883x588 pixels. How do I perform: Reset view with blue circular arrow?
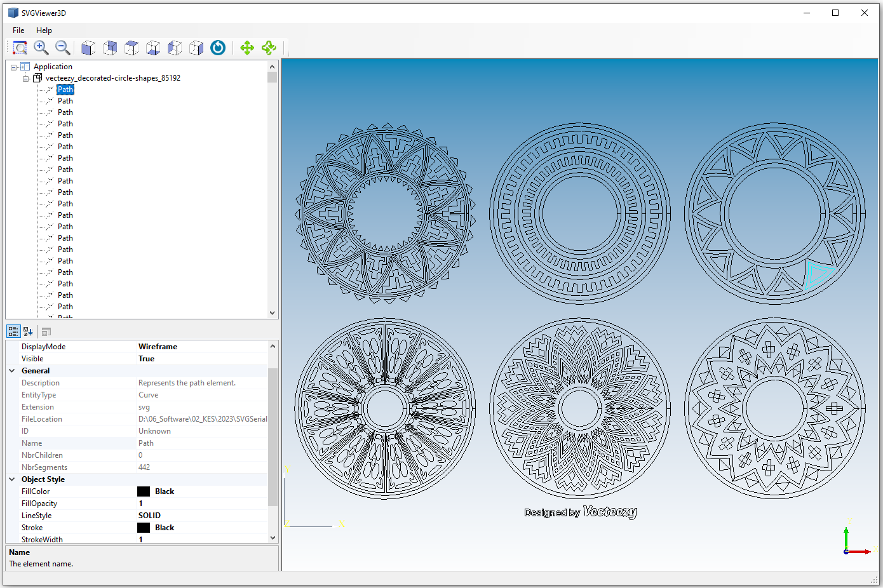point(218,48)
